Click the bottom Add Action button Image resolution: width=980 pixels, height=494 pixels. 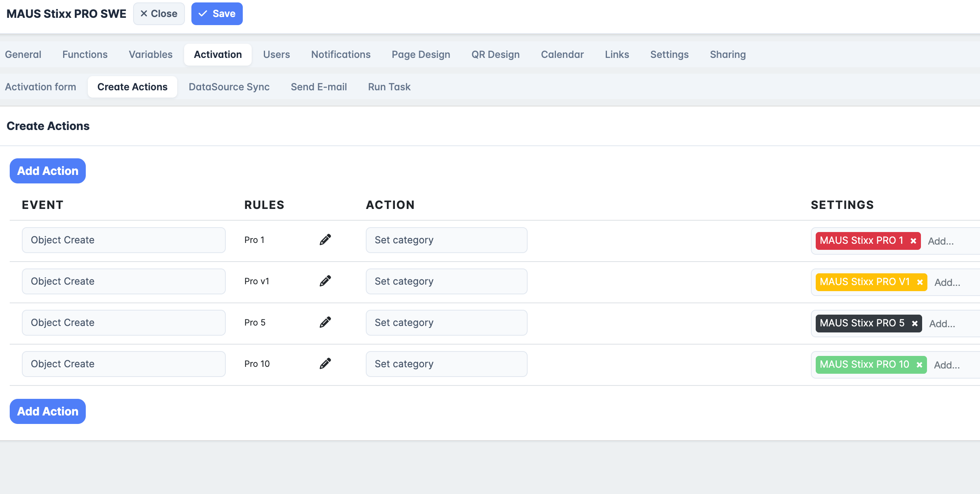pyautogui.click(x=48, y=411)
